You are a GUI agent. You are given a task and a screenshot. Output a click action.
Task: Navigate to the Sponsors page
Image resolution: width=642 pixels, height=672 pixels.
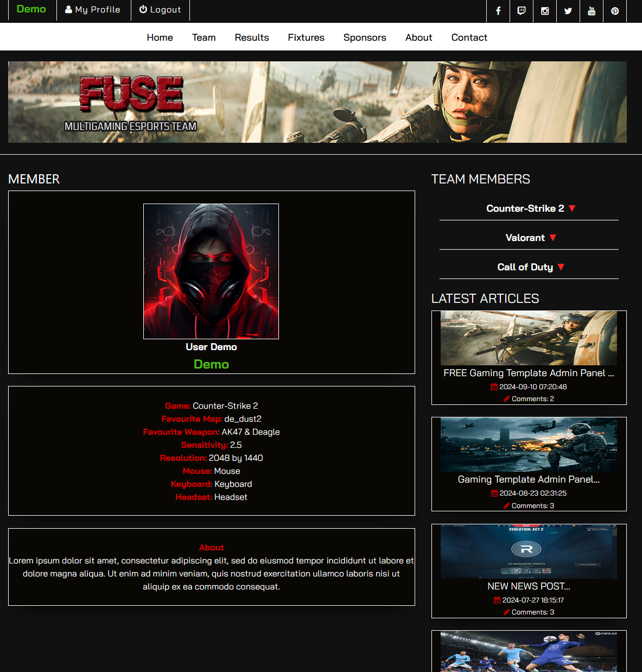tap(365, 37)
